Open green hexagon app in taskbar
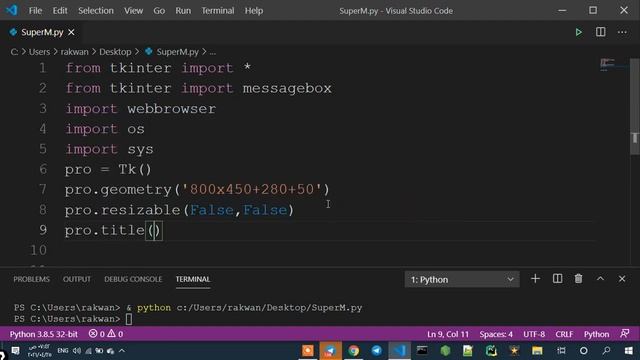 pyautogui.click(x=445, y=351)
